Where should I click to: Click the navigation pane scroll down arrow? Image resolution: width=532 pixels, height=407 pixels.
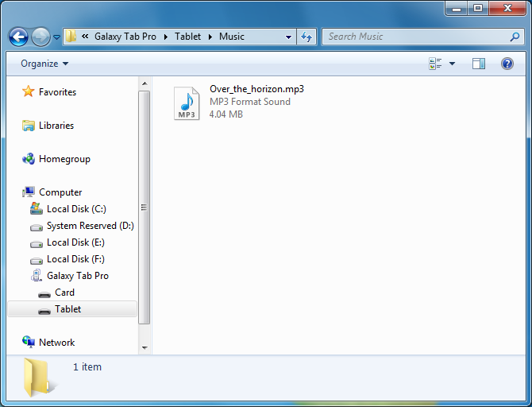tap(145, 347)
